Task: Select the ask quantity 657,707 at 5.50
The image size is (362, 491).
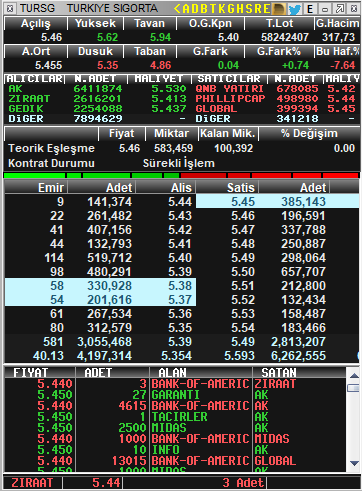Action: (x=303, y=272)
